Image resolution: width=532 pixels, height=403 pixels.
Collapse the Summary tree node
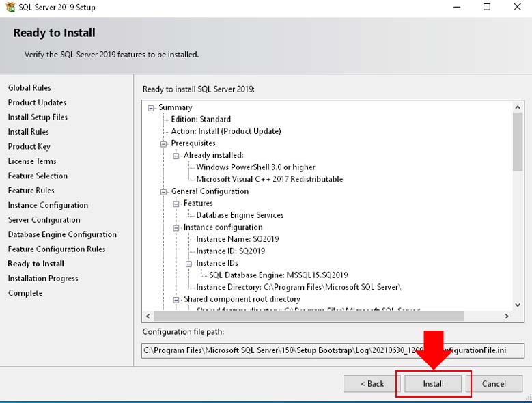point(151,108)
